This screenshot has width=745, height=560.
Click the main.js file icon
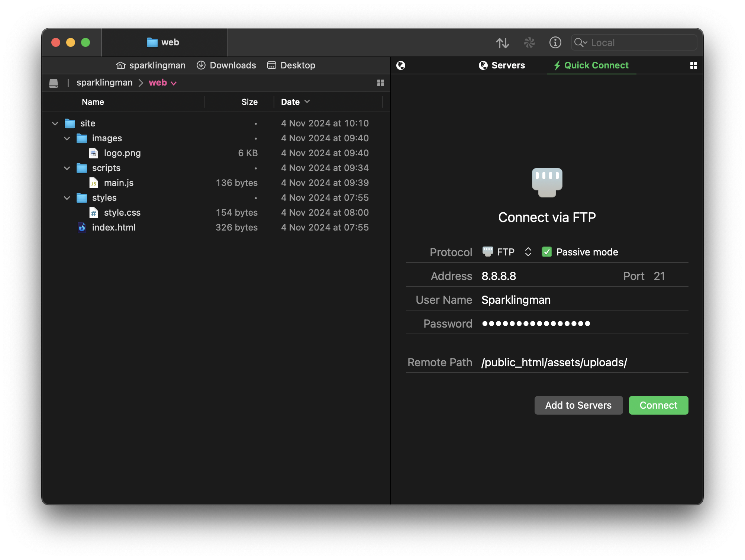coord(94,183)
